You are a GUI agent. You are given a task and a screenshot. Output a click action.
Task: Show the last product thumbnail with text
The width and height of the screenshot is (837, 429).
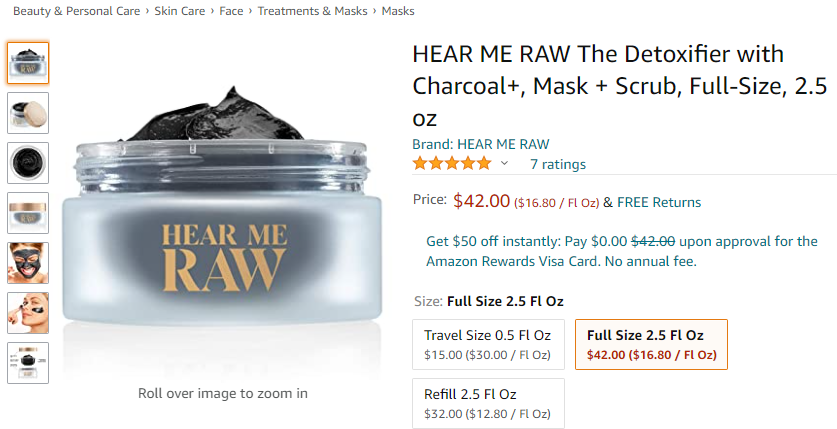tap(28, 363)
